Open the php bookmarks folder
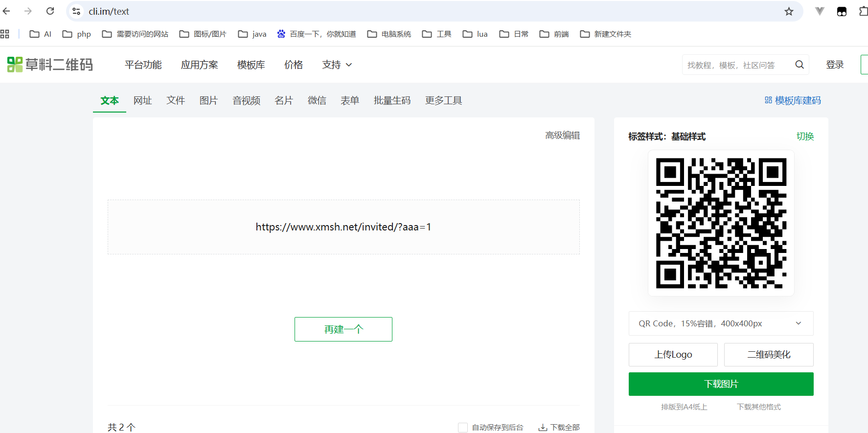Viewport: 868px width, 433px height. [77, 34]
